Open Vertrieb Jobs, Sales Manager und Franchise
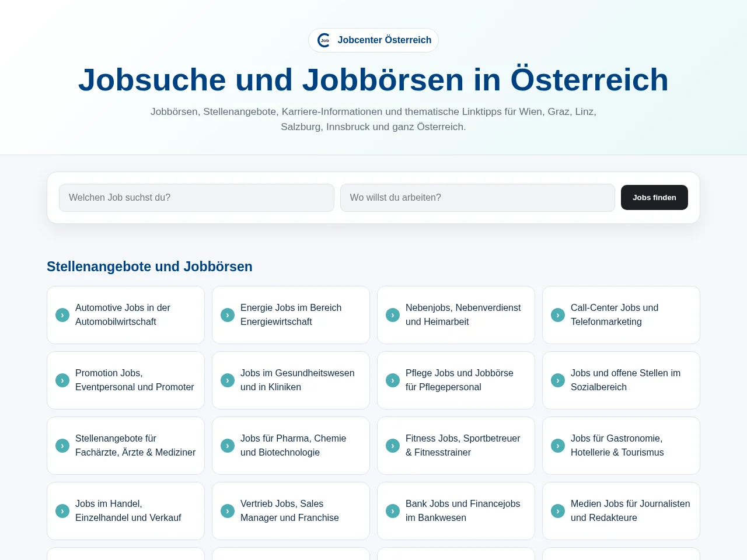Viewport: 747px width, 560px height. click(x=291, y=511)
